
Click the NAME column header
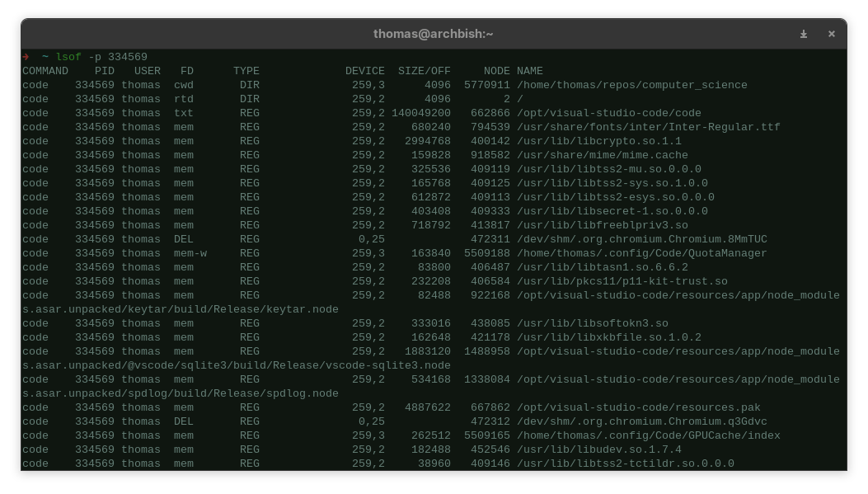pos(530,71)
